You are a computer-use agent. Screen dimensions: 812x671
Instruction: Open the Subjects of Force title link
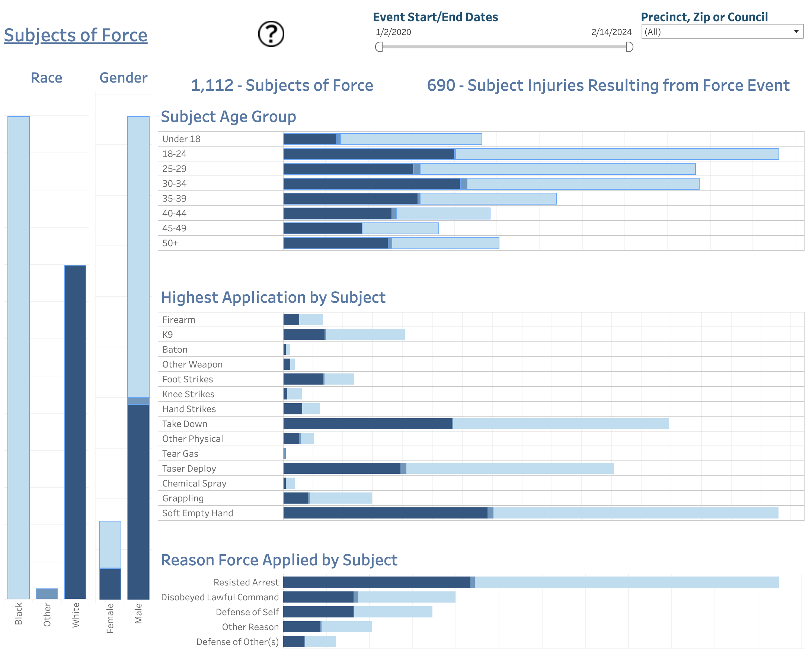click(76, 35)
